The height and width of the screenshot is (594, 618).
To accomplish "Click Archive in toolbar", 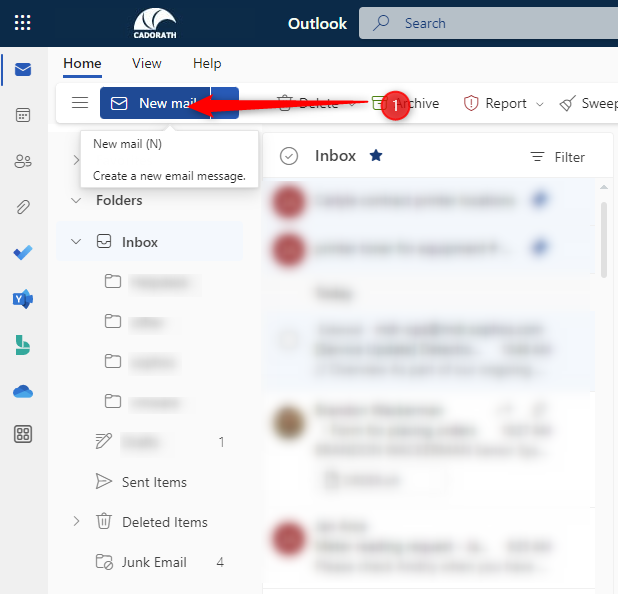I will [x=406, y=103].
